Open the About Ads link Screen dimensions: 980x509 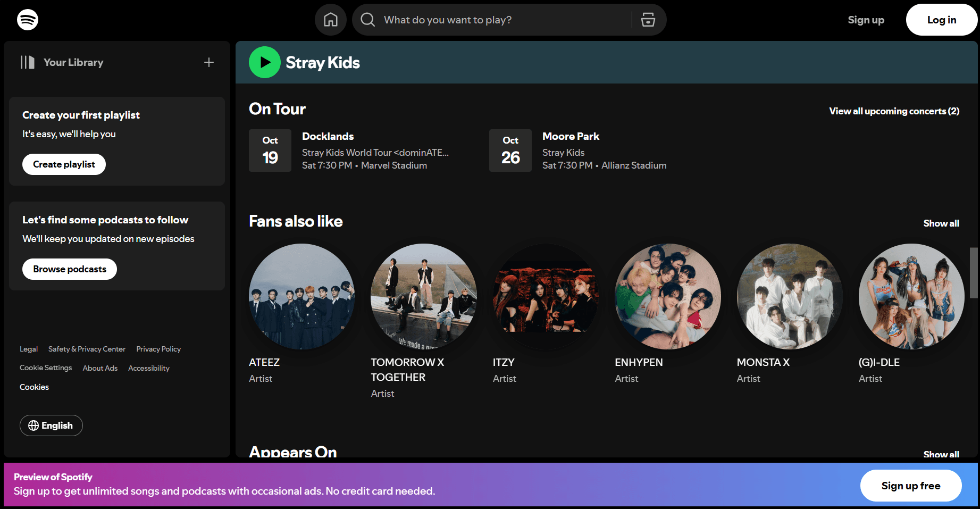click(x=100, y=368)
